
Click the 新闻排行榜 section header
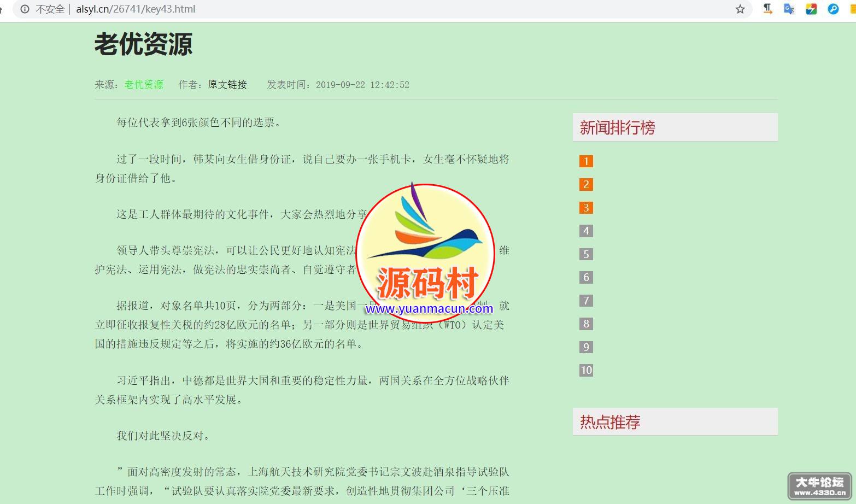[617, 127]
